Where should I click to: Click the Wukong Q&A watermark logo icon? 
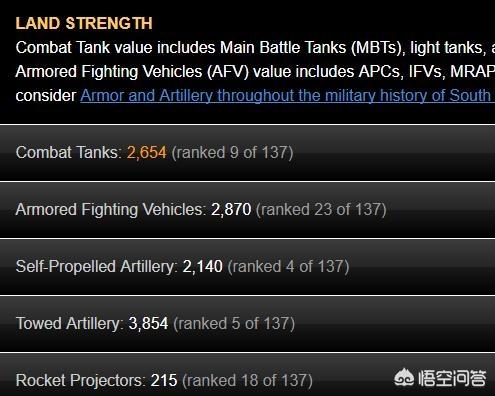pos(404,378)
